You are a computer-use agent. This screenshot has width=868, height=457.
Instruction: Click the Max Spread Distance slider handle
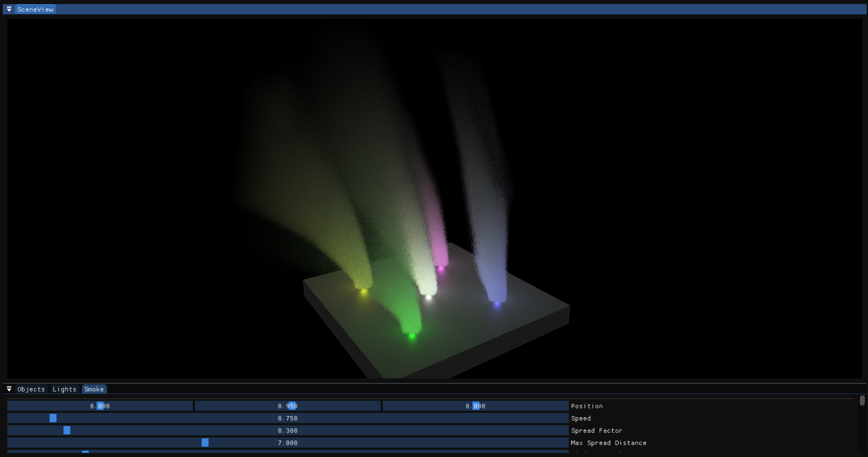(x=205, y=442)
